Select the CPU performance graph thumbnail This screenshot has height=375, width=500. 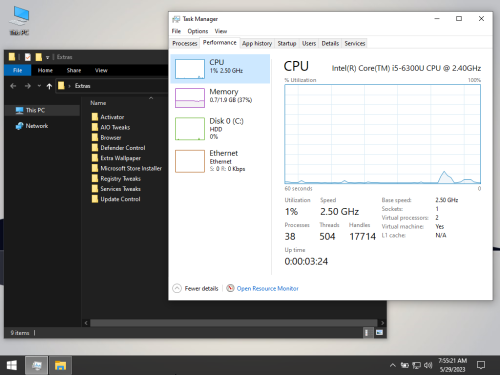pyautogui.click(x=190, y=69)
